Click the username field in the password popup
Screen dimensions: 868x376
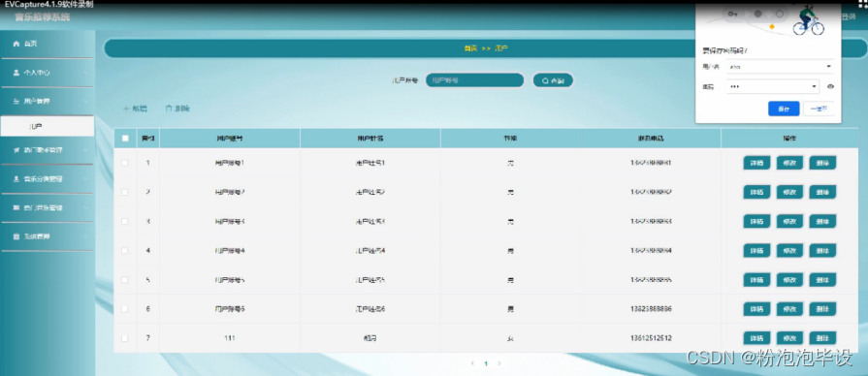pyautogui.click(x=780, y=67)
